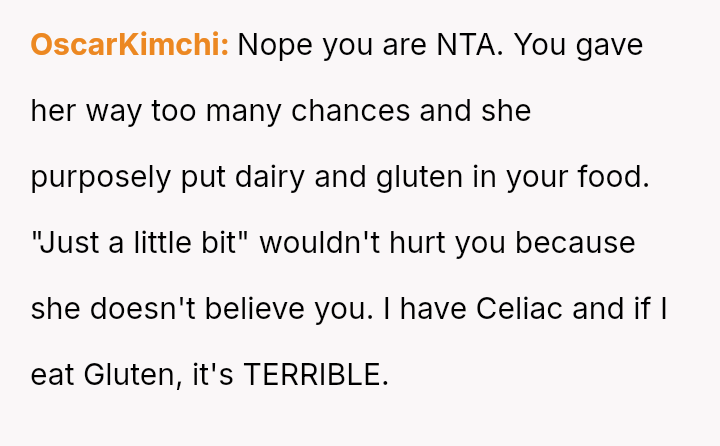Click the capitalized word "TERRIBLE"

pyautogui.click(x=315, y=375)
